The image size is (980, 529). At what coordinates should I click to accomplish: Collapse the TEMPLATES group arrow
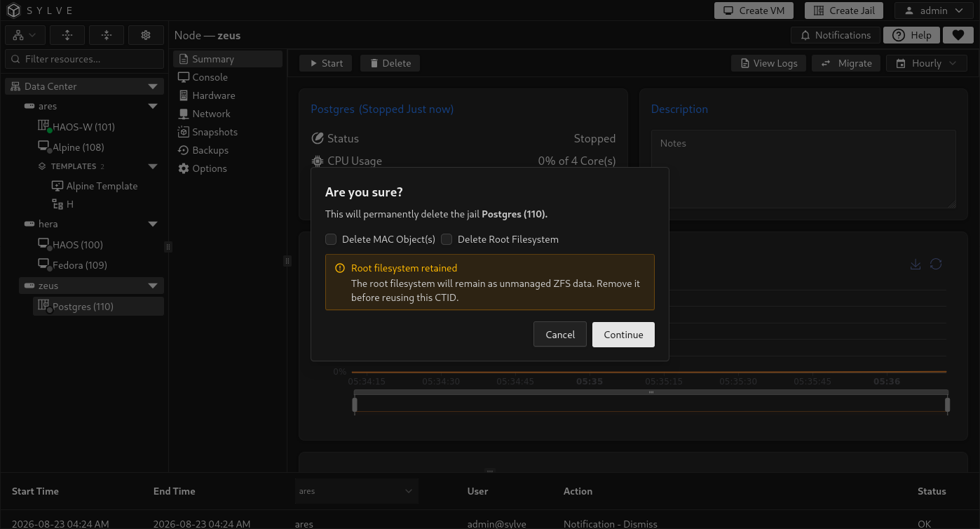pyautogui.click(x=153, y=166)
